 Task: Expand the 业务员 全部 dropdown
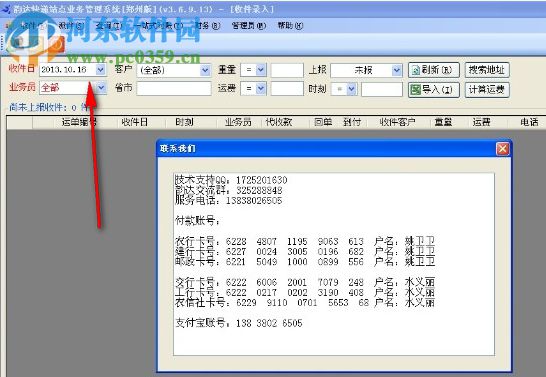tap(101, 87)
